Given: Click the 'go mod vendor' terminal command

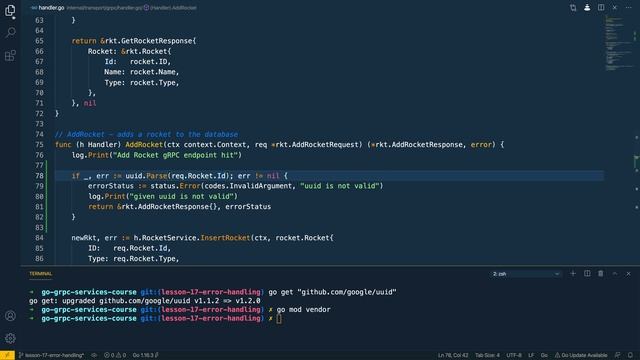Looking at the screenshot, I should pyautogui.click(x=303, y=309).
